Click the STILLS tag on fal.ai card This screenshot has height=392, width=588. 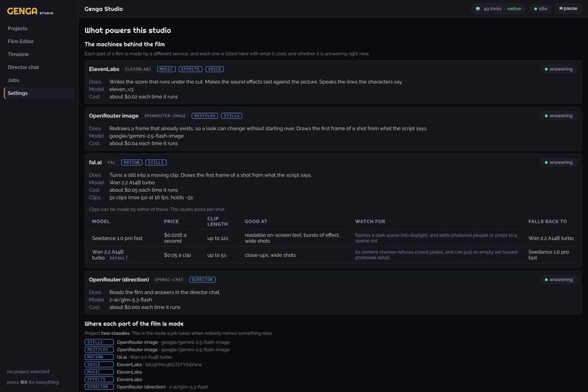156,163
